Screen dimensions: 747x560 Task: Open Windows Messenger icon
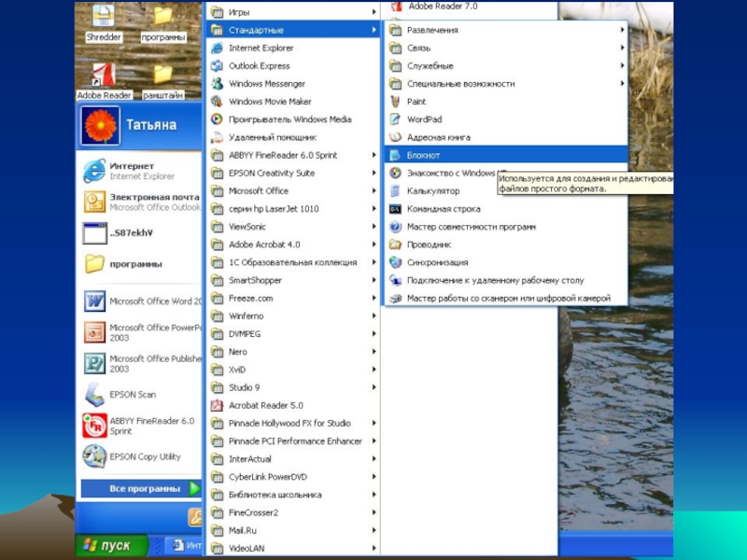(217, 84)
